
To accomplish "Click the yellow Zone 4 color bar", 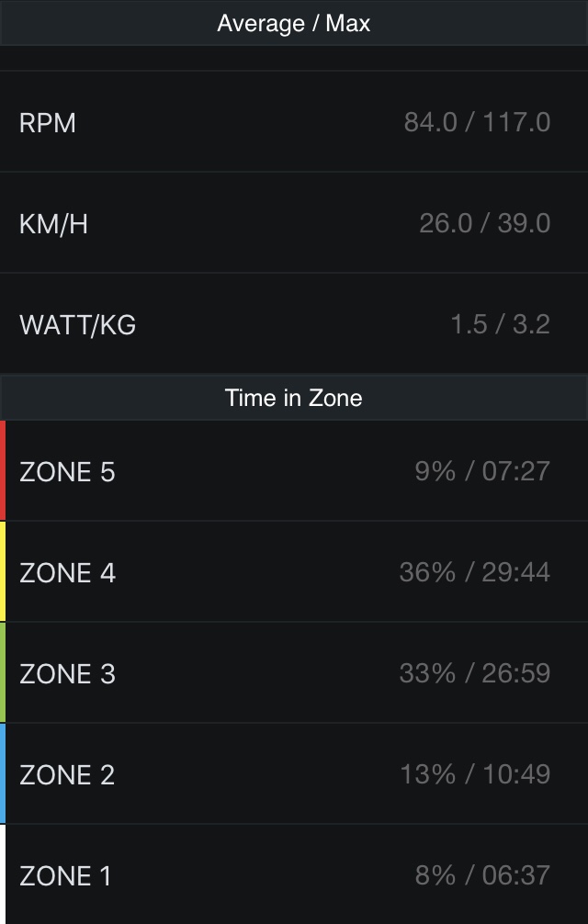I will [x=3, y=571].
